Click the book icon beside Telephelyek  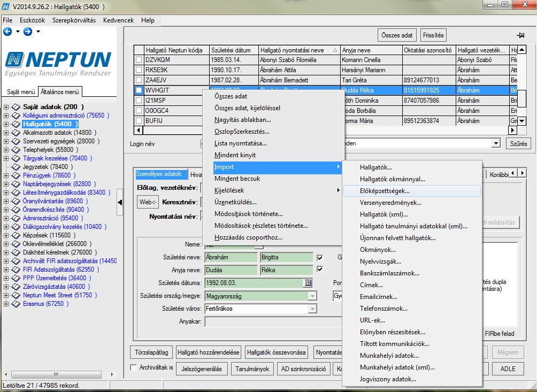pos(16,150)
